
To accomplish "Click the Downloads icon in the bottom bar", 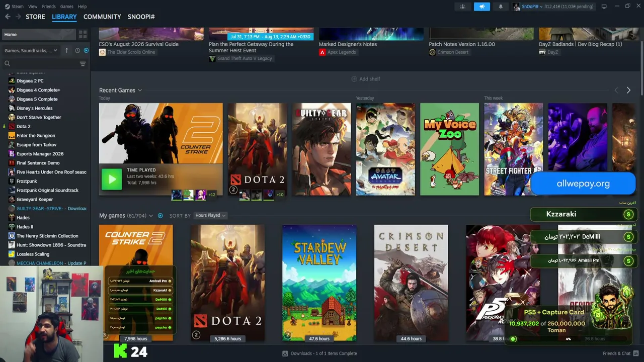I will tap(285, 353).
